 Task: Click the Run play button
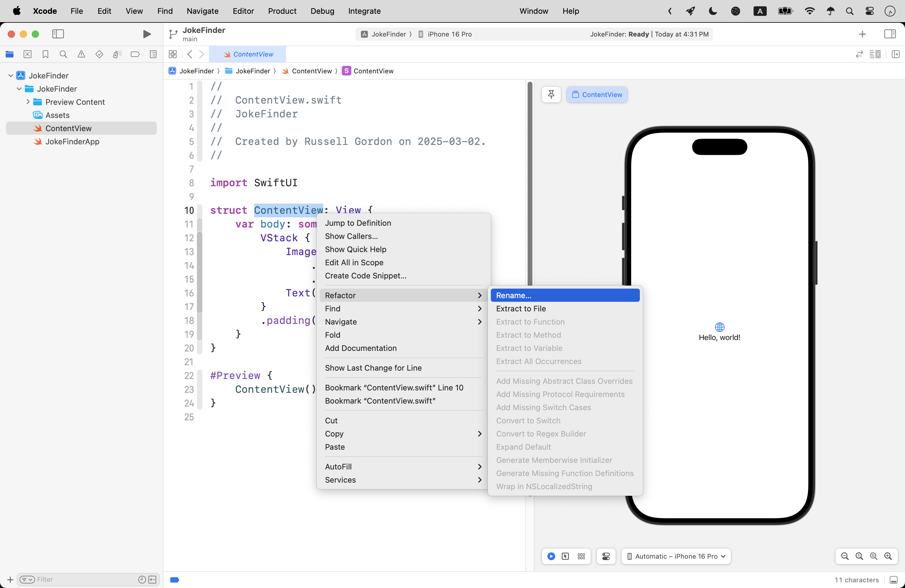(x=146, y=34)
